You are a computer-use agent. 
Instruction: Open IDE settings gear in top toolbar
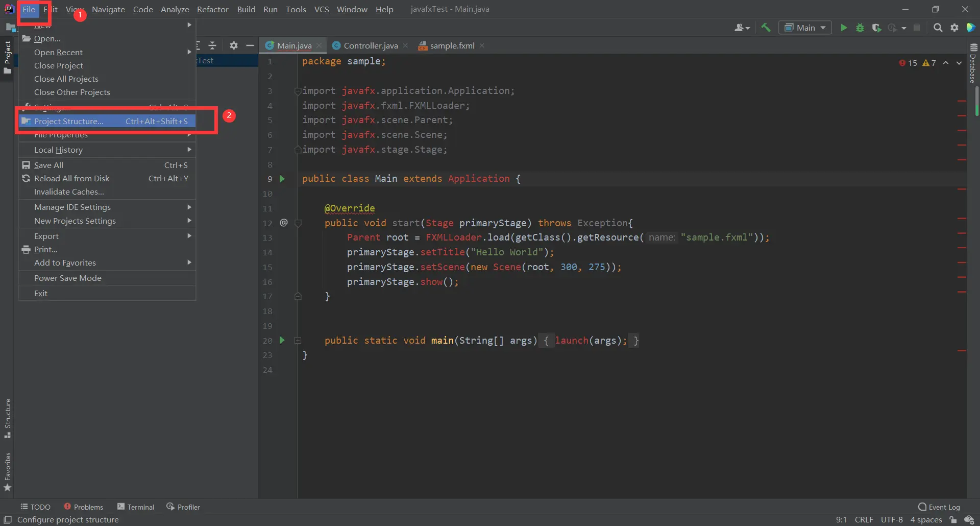point(954,28)
